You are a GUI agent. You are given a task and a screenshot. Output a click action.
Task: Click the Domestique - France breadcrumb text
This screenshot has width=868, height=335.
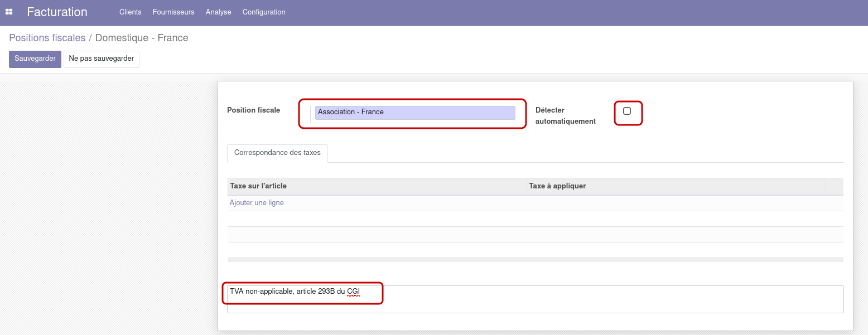click(142, 38)
